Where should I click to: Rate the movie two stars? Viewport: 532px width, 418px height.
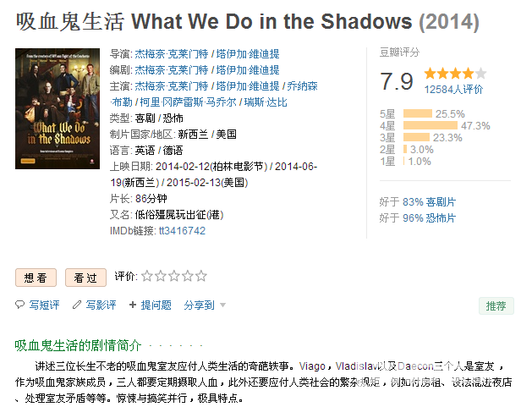160,276
